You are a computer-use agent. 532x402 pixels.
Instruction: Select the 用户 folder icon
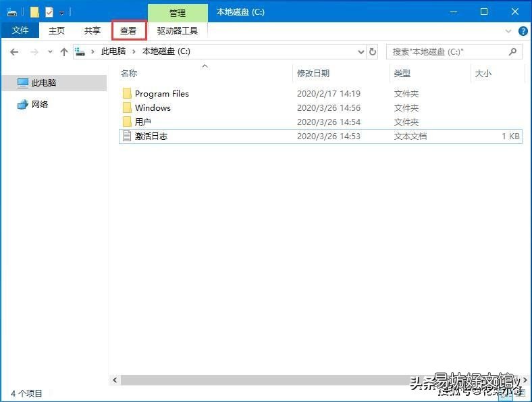(127, 122)
